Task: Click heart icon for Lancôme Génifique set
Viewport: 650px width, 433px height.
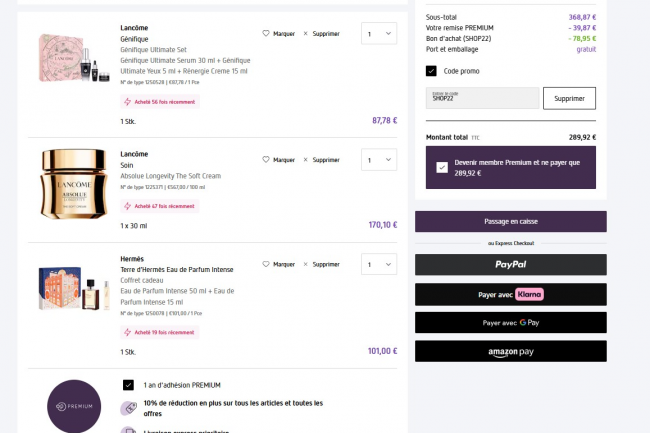Action: 266,33
